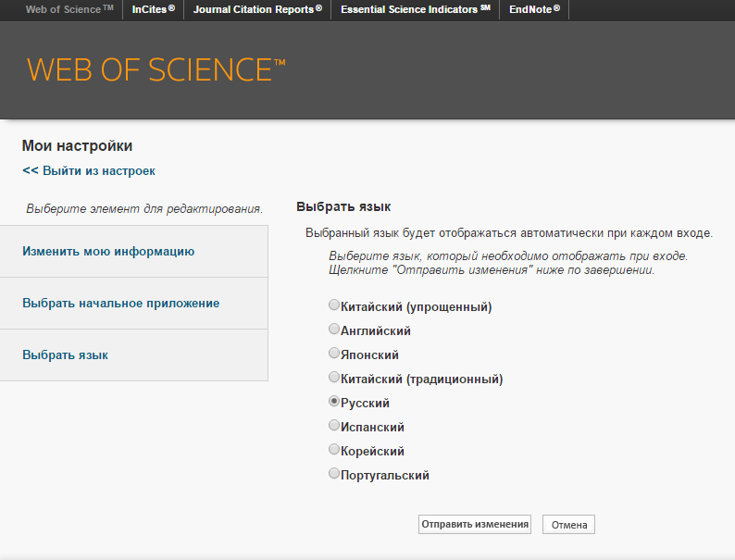
Task: Open Изменить мою информацию settings section
Action: point(108,251)
